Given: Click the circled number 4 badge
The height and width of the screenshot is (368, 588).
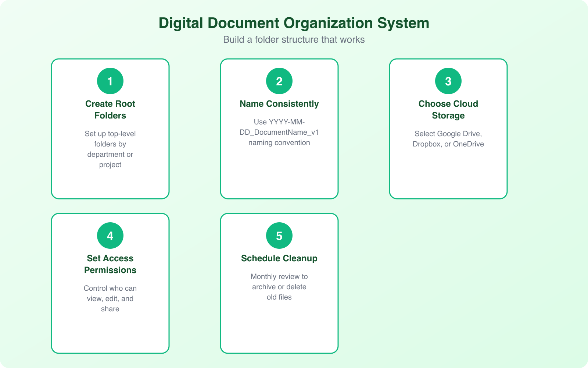Looking at the screenshot, I should coord(110,236).
